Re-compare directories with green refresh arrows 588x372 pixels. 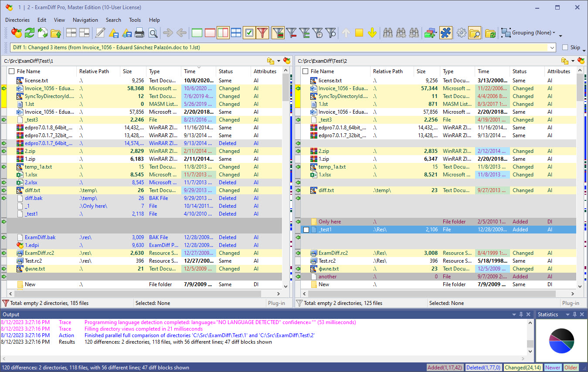coord(30,33)
